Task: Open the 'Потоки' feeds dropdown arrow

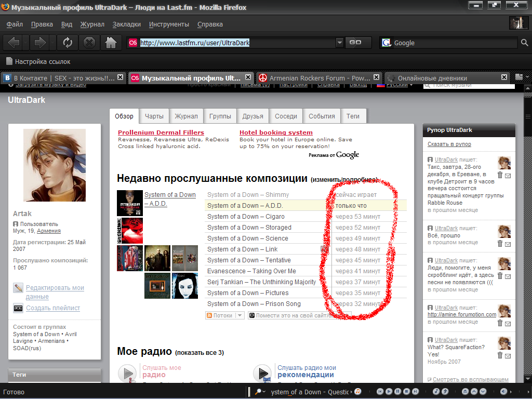Action: pos(240,315)
